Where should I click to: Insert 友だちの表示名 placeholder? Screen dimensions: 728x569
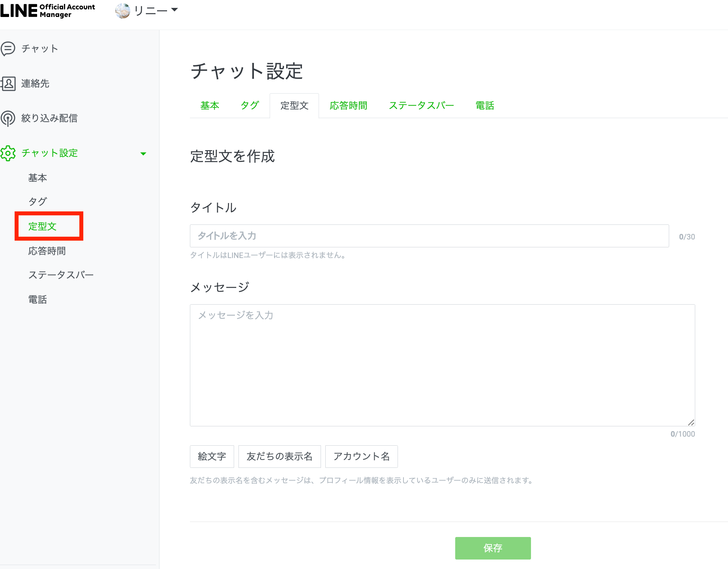(x=280, y=457)
